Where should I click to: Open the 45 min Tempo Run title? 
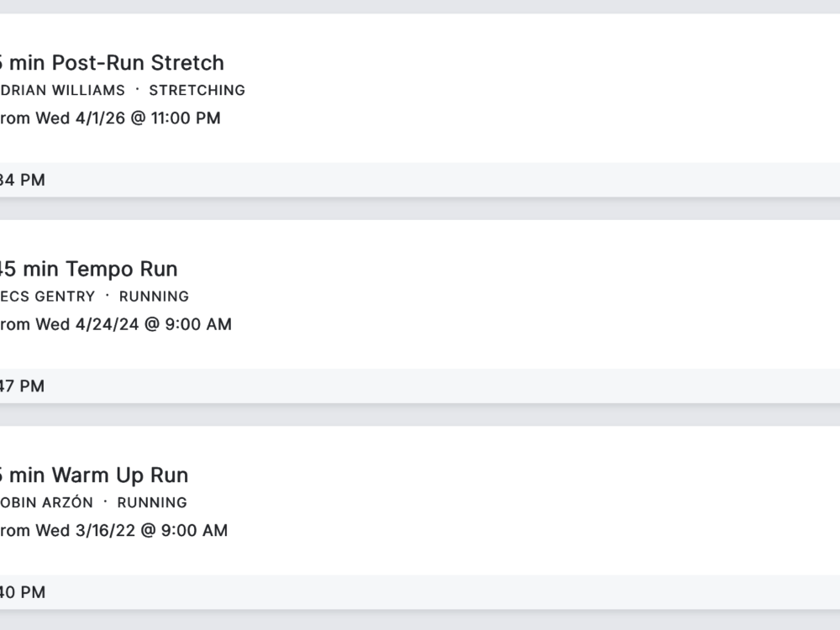(88, 269)
